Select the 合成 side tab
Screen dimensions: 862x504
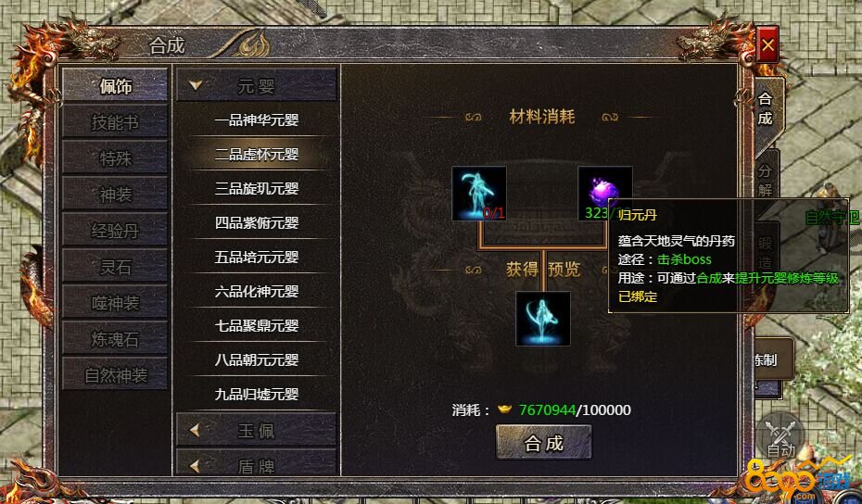tap(766, 108)
